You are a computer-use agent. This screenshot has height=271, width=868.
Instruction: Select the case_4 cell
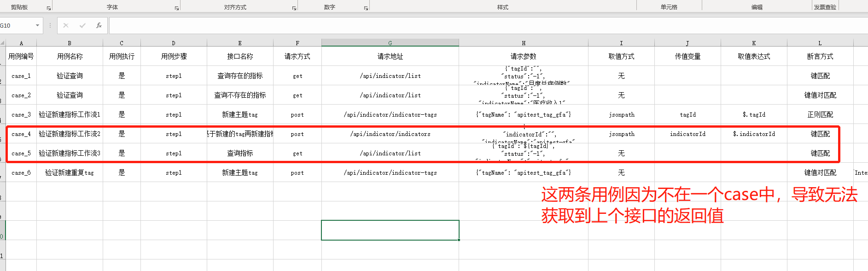21,134
